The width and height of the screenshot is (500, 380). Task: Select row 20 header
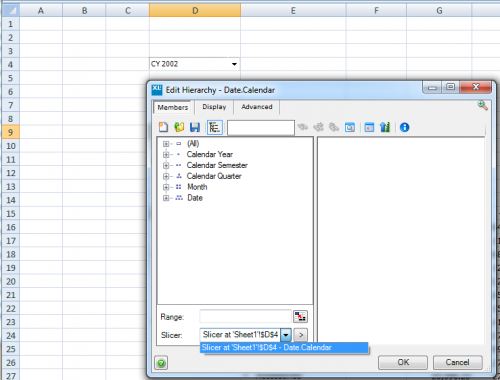[x=11, y=282]
